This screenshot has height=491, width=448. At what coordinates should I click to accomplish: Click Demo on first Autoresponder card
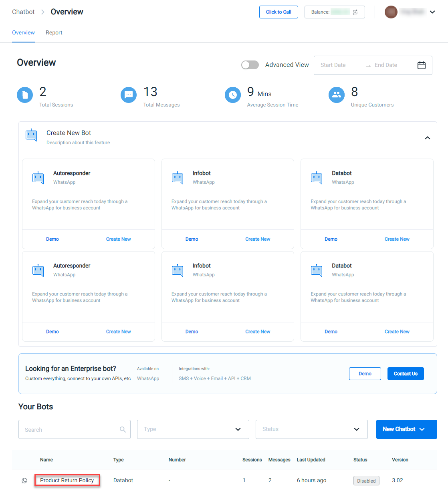52,239
